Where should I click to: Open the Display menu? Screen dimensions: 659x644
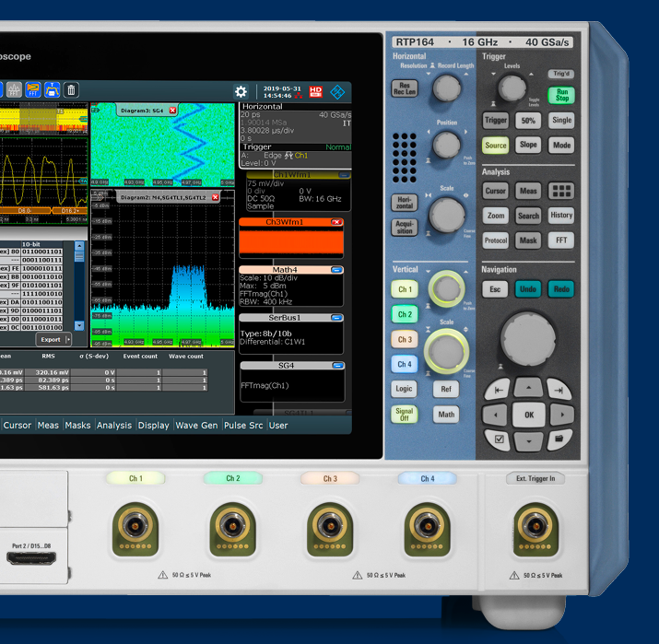[x=153, y=425]
